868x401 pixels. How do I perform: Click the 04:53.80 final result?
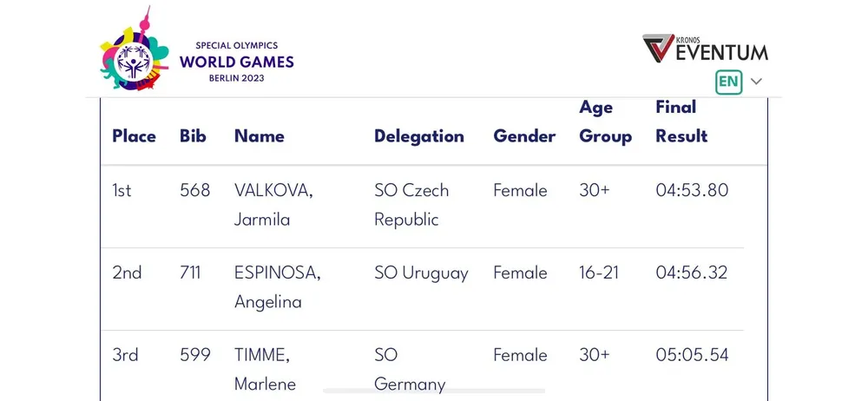click(692, 190)
